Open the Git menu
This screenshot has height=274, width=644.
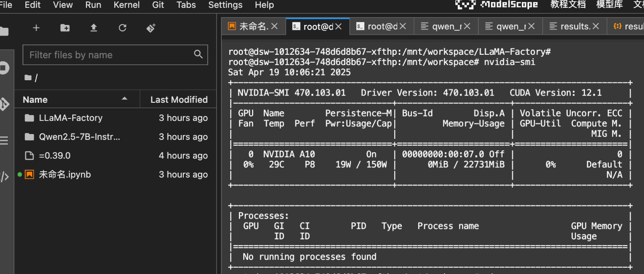[x=158, y=5]
